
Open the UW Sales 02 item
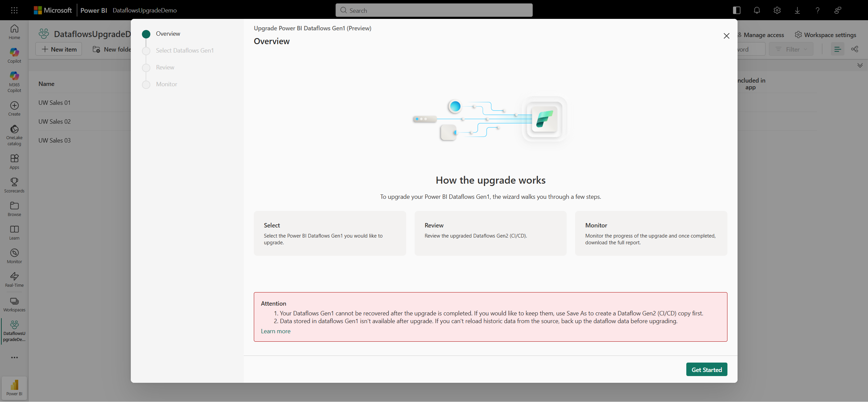[55, 122]
